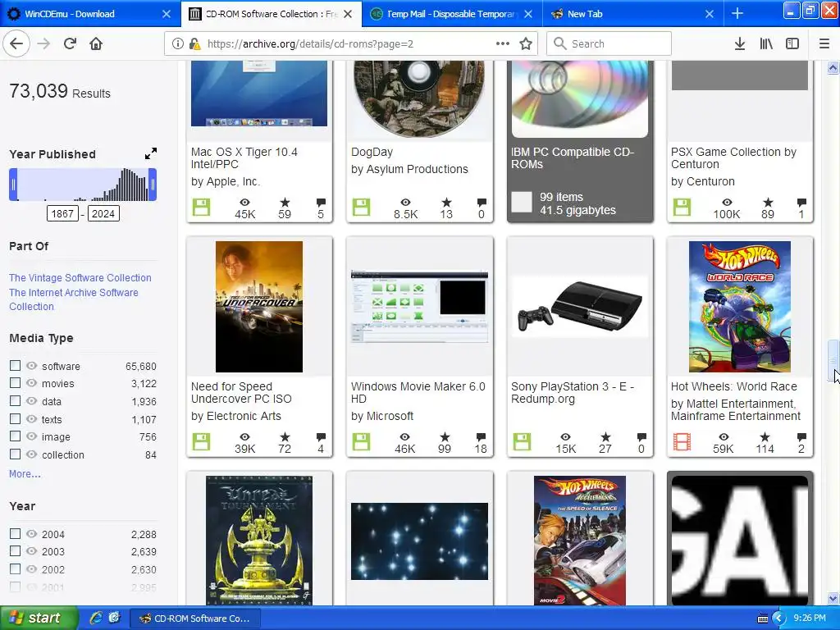Click the address bar URL
Viewport: 840px width, 630px height.
click(310, 43)
